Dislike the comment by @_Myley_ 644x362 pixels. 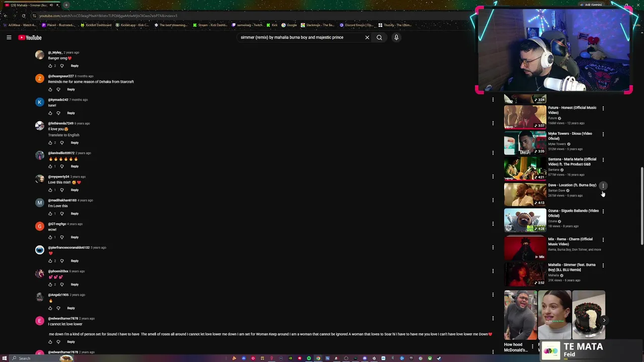click(x=62, y=66)
